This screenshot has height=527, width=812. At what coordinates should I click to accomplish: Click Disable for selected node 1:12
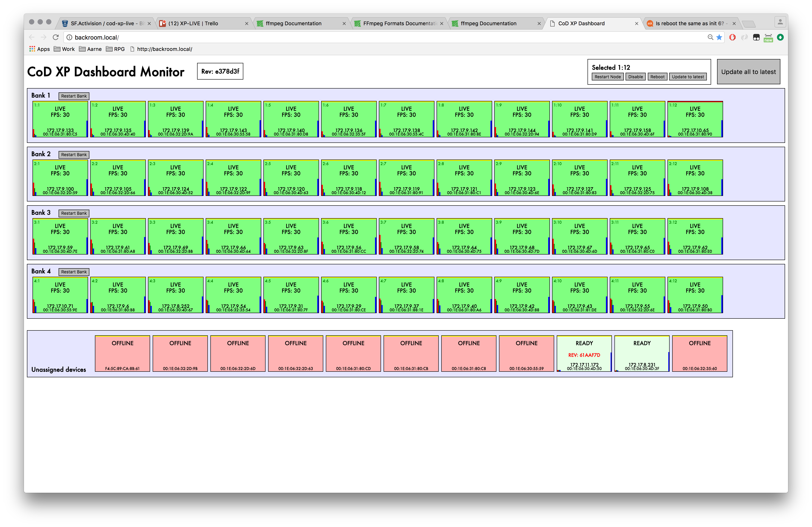click(635, 77)
